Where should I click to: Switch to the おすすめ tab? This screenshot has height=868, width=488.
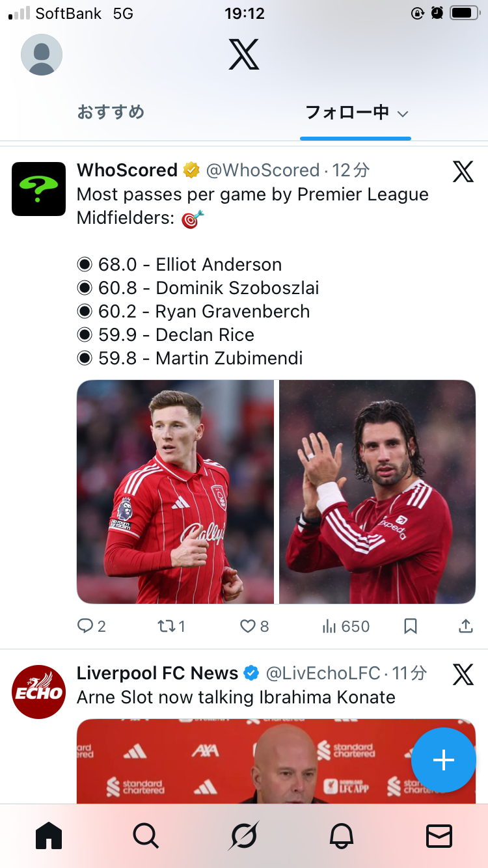click(x=111, y=113)
